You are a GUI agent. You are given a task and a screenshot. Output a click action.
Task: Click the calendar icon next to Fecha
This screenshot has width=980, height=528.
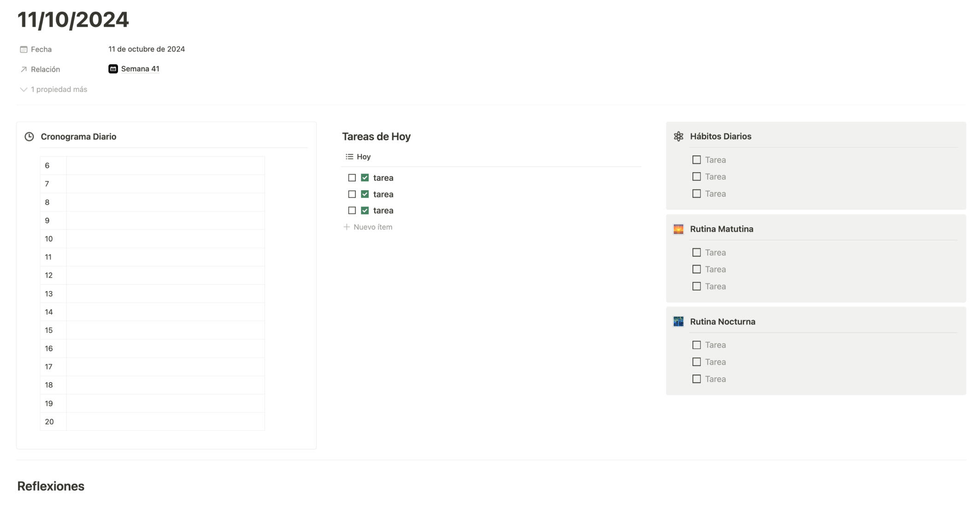coord(23,49)
